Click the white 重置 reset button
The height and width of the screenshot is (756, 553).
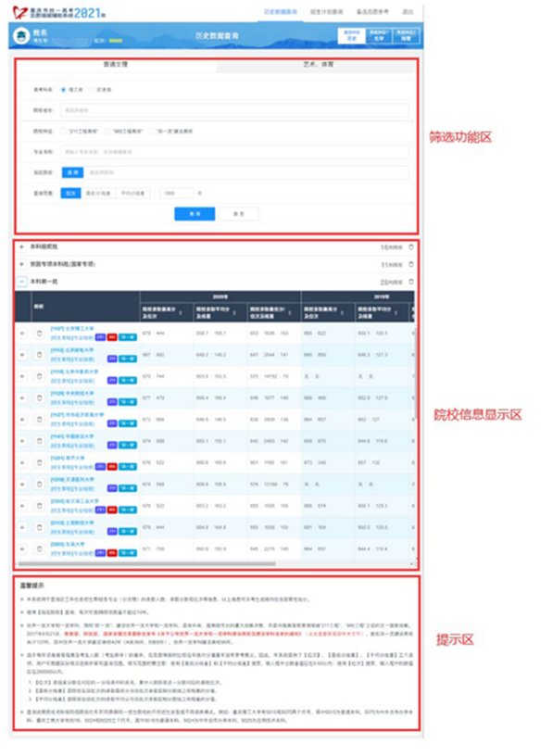click(239, 214)
